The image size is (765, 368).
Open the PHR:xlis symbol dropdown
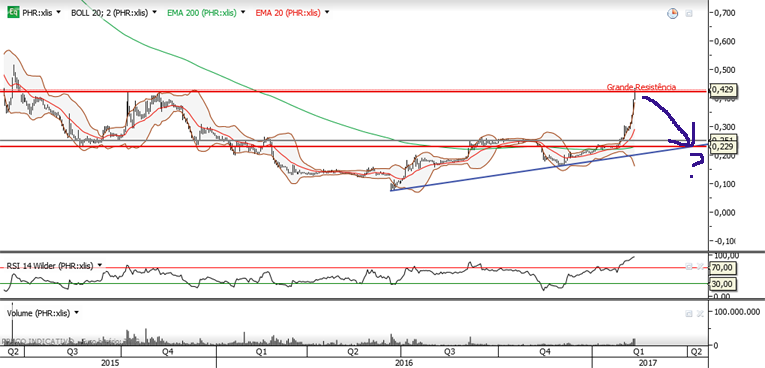point(58,13)
